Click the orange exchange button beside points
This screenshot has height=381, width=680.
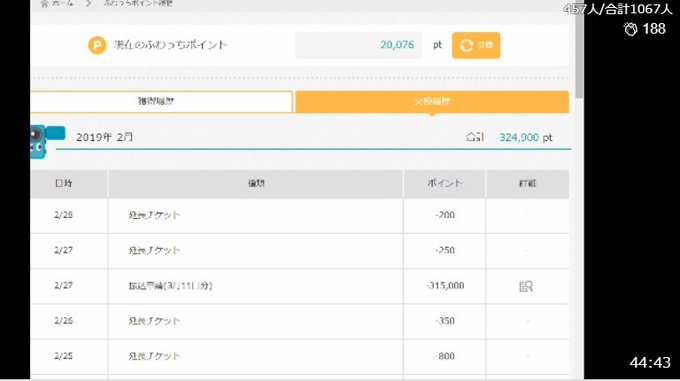[x=476, y=45]
